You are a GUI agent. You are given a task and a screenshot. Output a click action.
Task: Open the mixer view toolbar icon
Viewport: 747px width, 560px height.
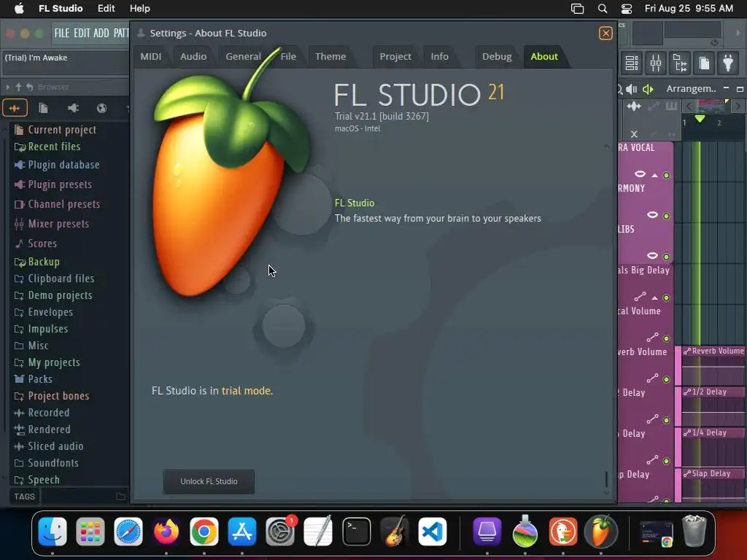656,63
